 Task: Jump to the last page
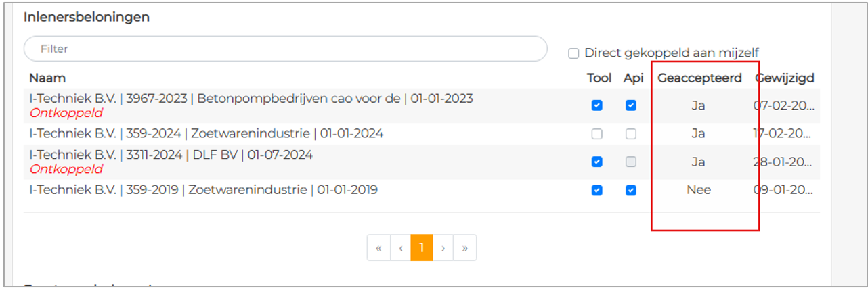(465, 248)
